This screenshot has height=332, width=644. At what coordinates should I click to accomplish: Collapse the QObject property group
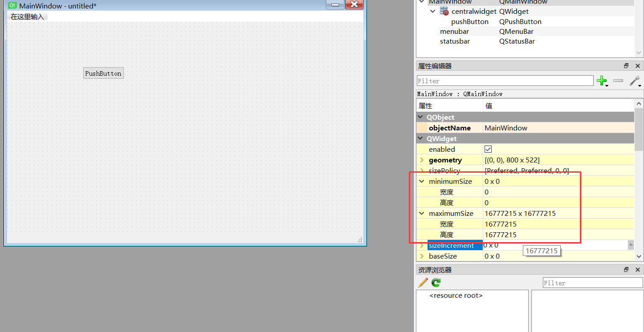[421, 117]
